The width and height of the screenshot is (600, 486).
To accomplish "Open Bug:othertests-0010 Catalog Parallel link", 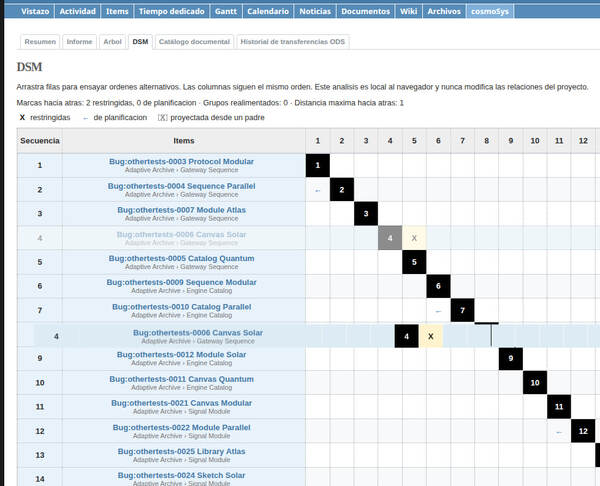I will coord(181,307).
